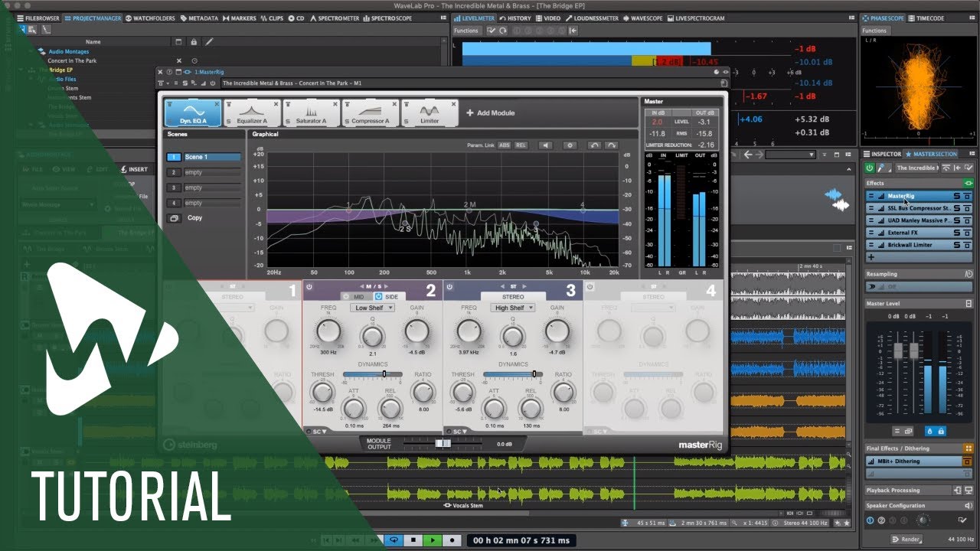Open the Saturator A module
This screenshot has width=980, height=551.
point(311,112)
